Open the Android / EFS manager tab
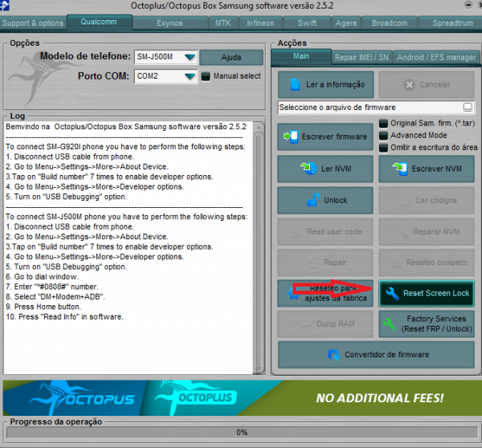The width and height of the screenshot is (482, 448). [x=436, y=58]
